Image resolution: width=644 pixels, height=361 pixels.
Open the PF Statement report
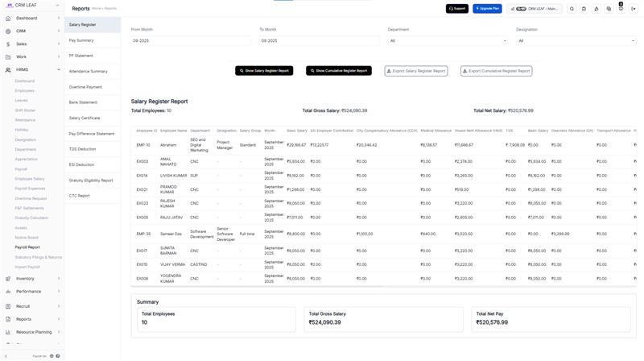click(93, 56)
